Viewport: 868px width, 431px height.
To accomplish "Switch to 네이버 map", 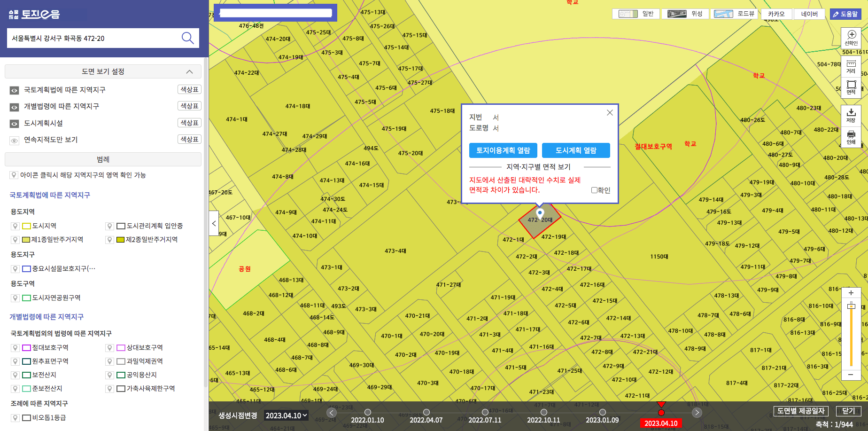I will click(x=809, y=14).
